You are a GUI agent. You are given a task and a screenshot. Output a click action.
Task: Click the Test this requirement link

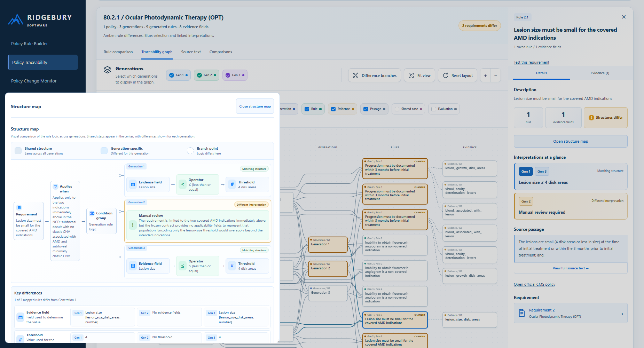pos(531,62)
